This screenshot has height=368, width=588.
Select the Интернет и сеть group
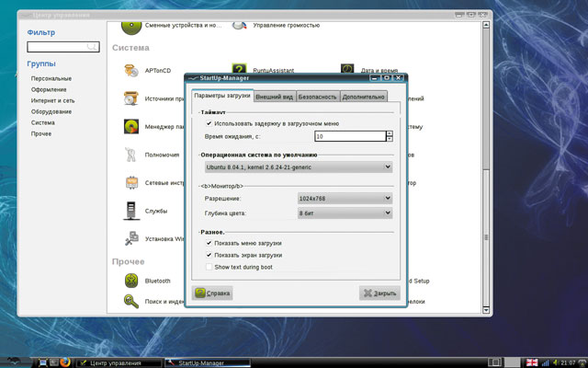(x=53, y=100)
